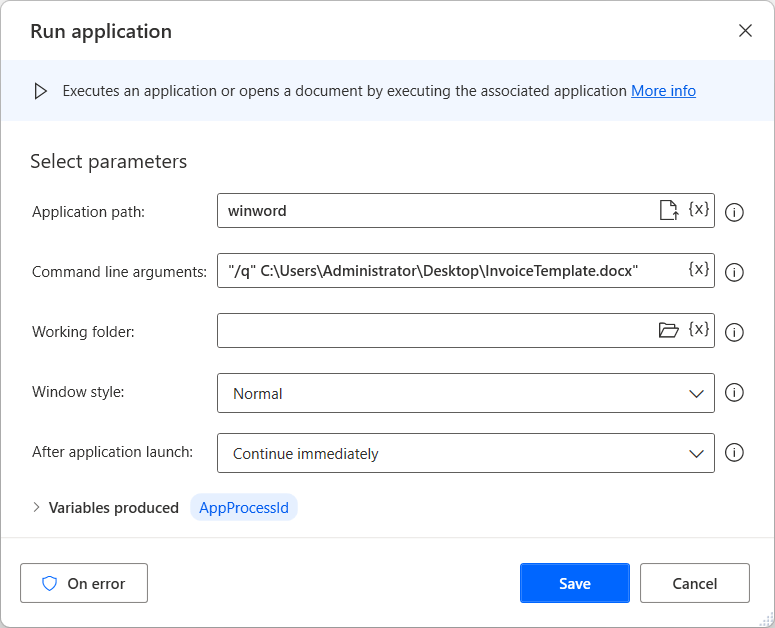The image size is (775, 628).
Task: Open the After application launch dropdown
Action: [x=466, y=453]
